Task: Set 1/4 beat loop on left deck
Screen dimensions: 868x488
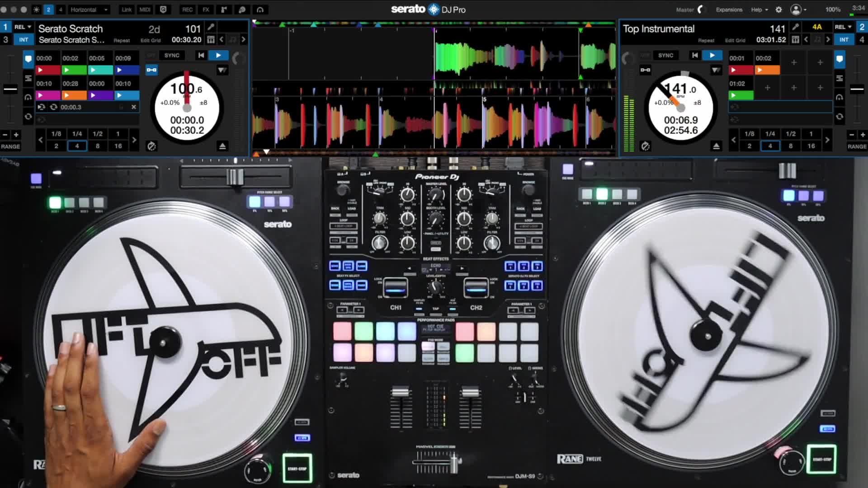Action: (x=77, y=134)
